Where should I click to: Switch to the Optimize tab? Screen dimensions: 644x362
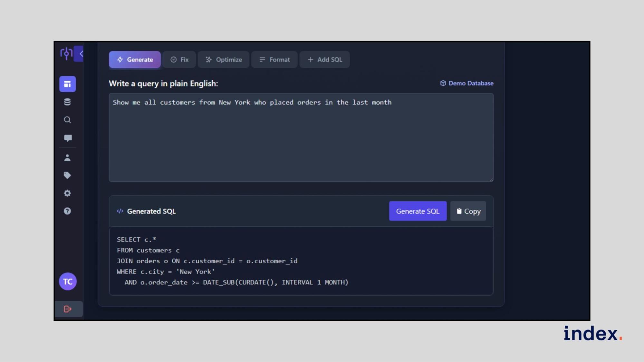click(x=224, y=60)
